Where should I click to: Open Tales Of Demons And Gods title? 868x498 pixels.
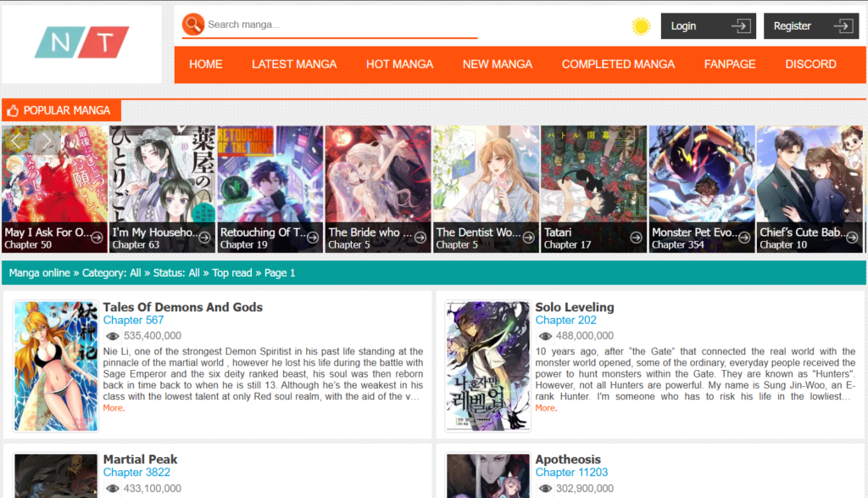pyautogui.click(x=183, y=307)
